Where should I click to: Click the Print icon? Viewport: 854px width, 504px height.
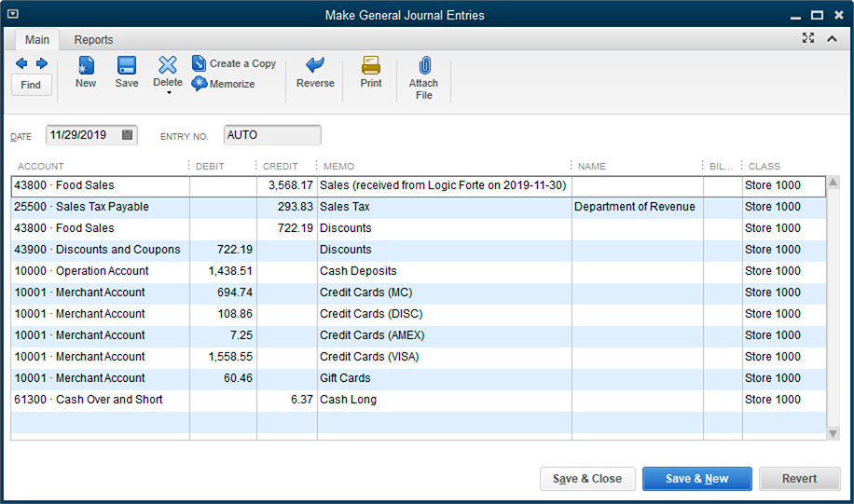pos(371,65)
